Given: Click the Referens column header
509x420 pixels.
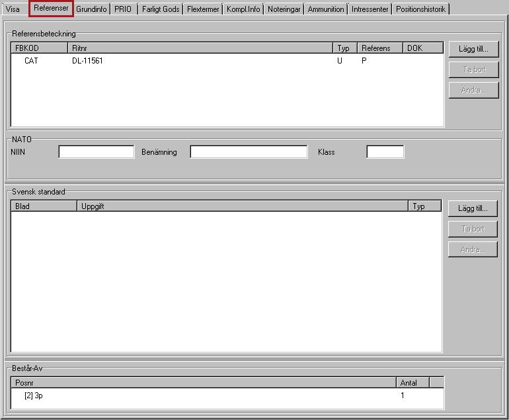Looking at the screenshot, I should pos(380,48).
